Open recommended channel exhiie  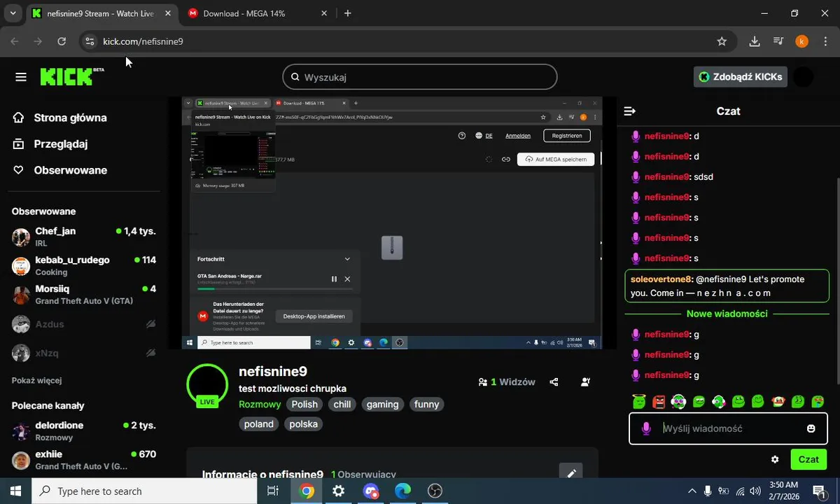[84, 460]
